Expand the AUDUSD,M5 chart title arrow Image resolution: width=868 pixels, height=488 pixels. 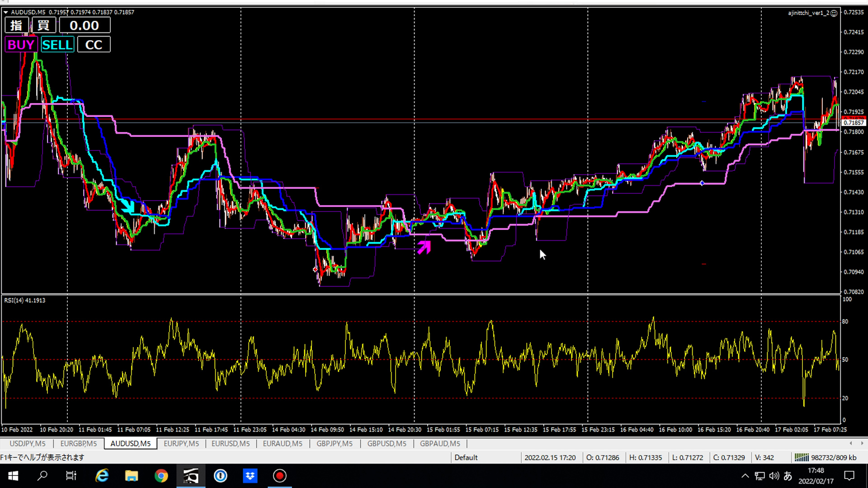tap(6, 12)
